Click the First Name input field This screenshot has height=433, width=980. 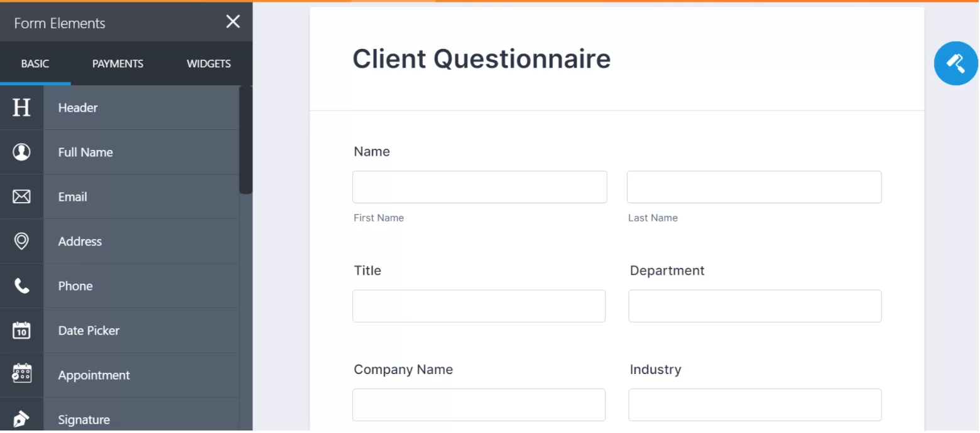click(x=479, y=186)
